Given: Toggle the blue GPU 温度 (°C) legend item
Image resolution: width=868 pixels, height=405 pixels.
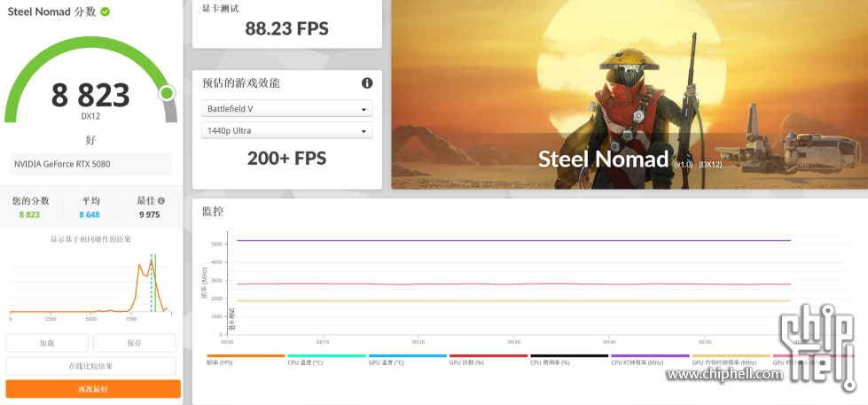Looking at the screenshot, I should pos(408,360).
